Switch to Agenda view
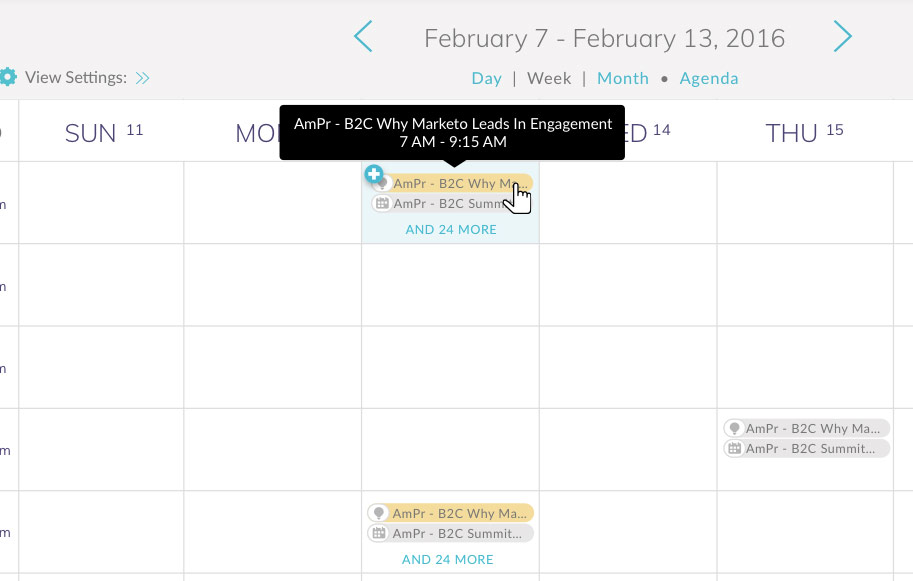Viewport: 913px width, 581px height. tap(709, 78)
